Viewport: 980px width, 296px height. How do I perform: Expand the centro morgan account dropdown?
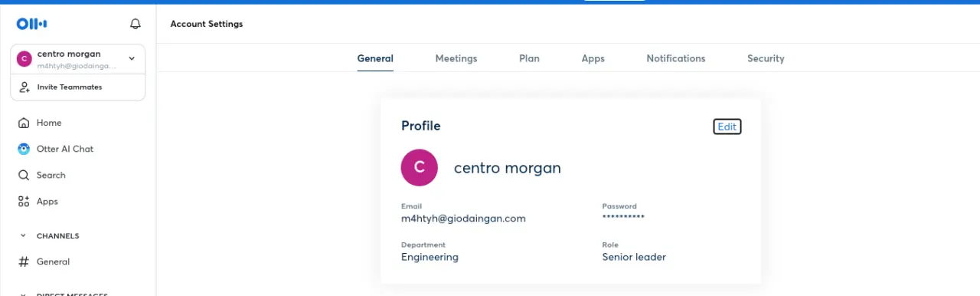tap(132, 58)
